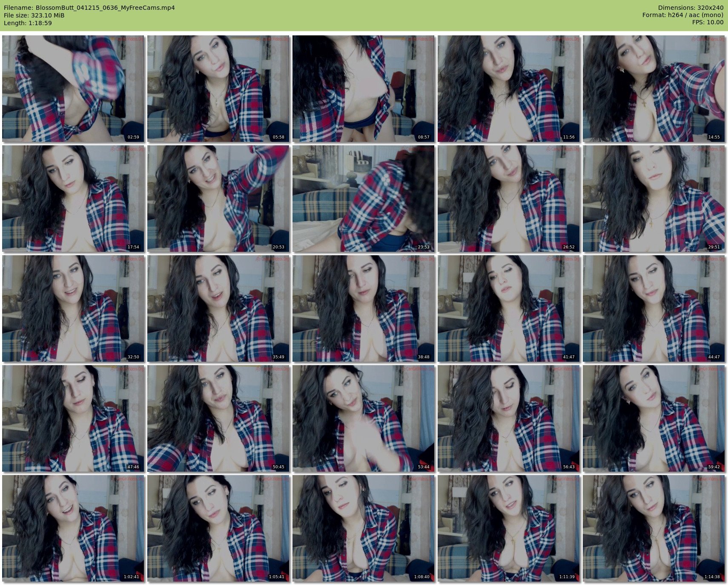
Task: Open the thumbnail timestamped 02:59
Action: (73, 89)
